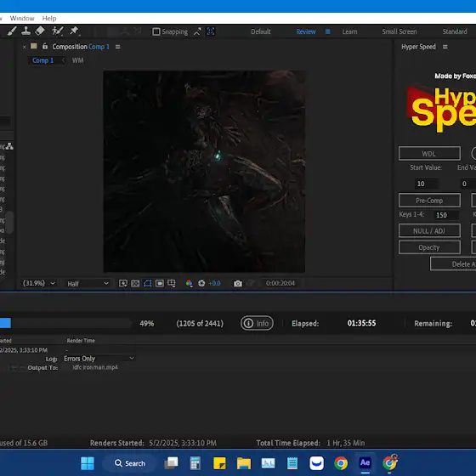Close the Composition Comp 1 panel tab

click(x=25, y=47)
